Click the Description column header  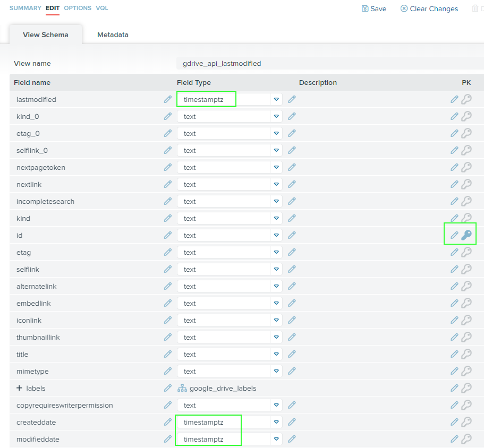318,82
